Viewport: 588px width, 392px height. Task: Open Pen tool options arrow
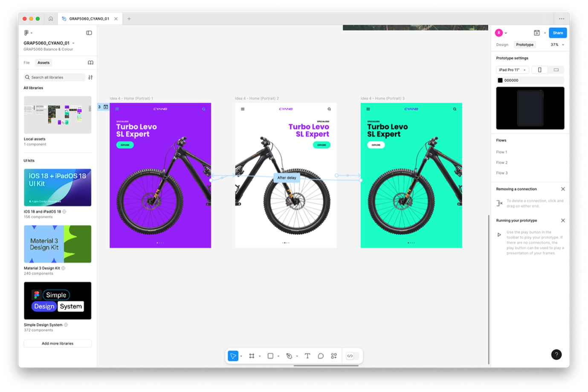(x=297, y=357)
